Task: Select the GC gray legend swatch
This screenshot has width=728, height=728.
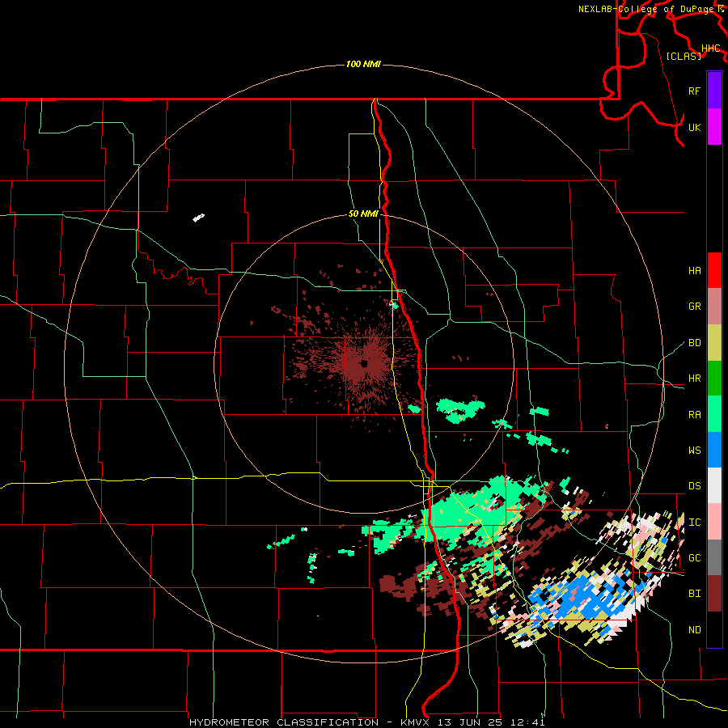Action: 714,557
